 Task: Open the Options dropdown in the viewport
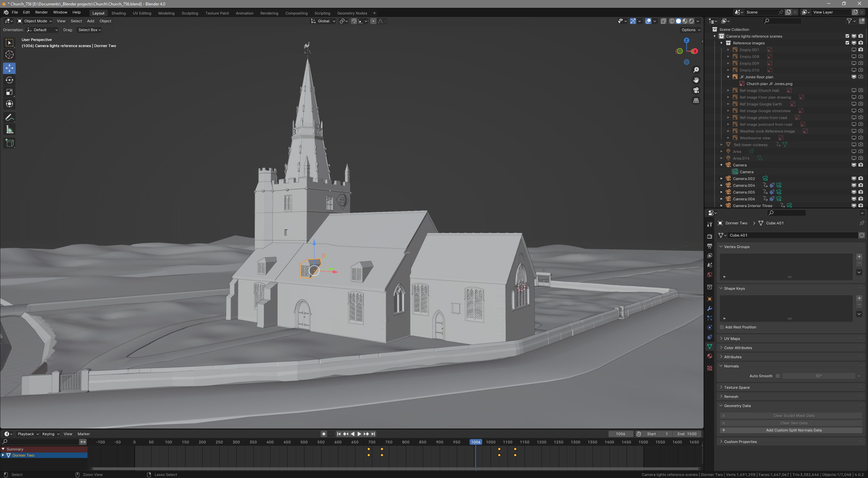point(691,30)
